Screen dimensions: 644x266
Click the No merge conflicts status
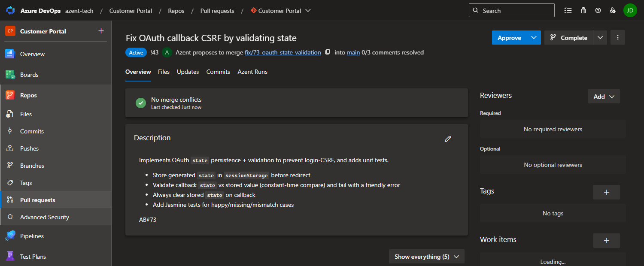(x=176, y=100)
